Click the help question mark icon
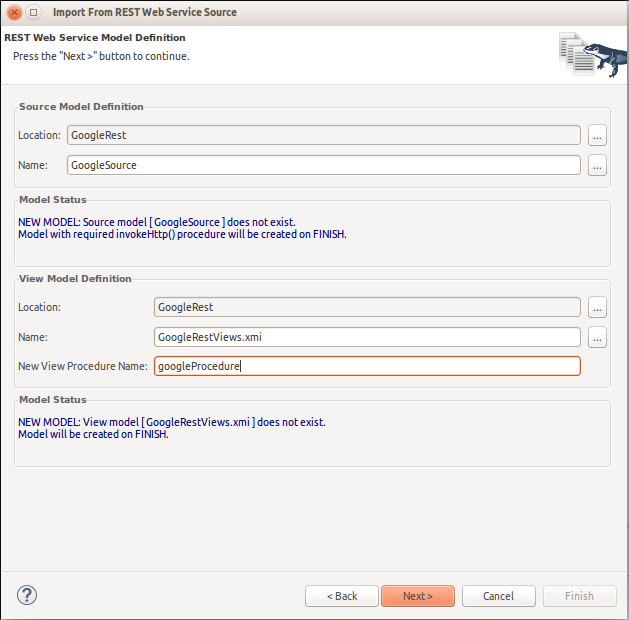 [x=27, y=596]
